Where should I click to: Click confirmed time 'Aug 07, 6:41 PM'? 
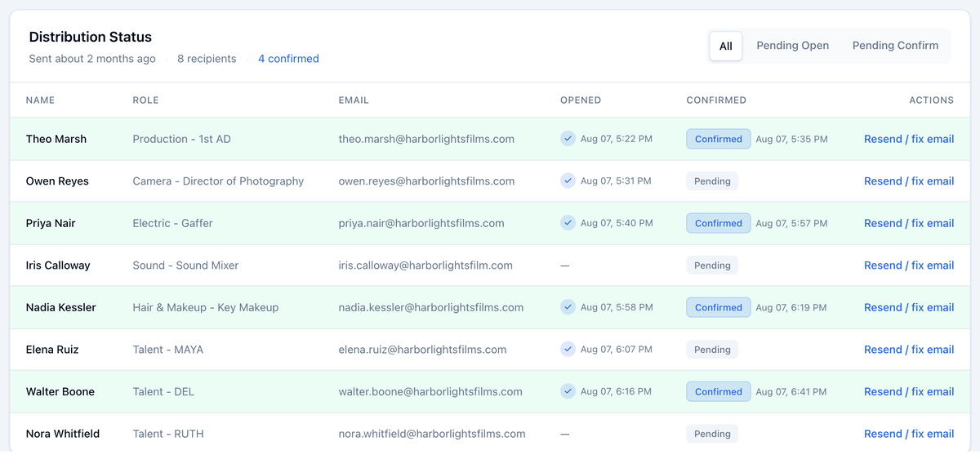tap(791, 391)
